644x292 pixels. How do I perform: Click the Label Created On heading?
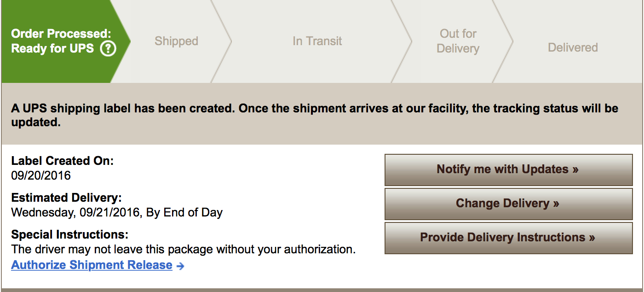pyautogui.click(x=62, y=161)
